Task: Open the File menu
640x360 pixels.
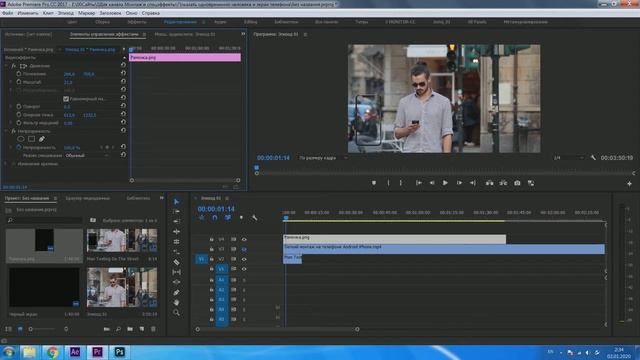Action: [x=7, y=13]
